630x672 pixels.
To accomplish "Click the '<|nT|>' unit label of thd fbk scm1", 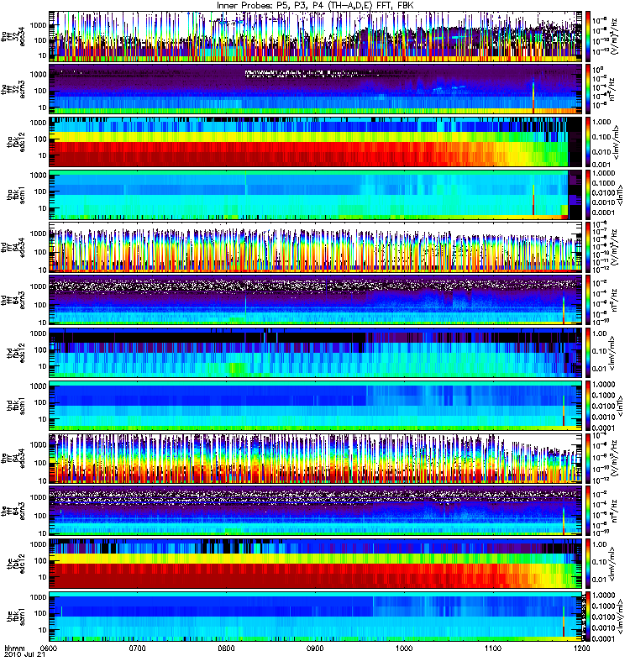I will tap(619, 406).
